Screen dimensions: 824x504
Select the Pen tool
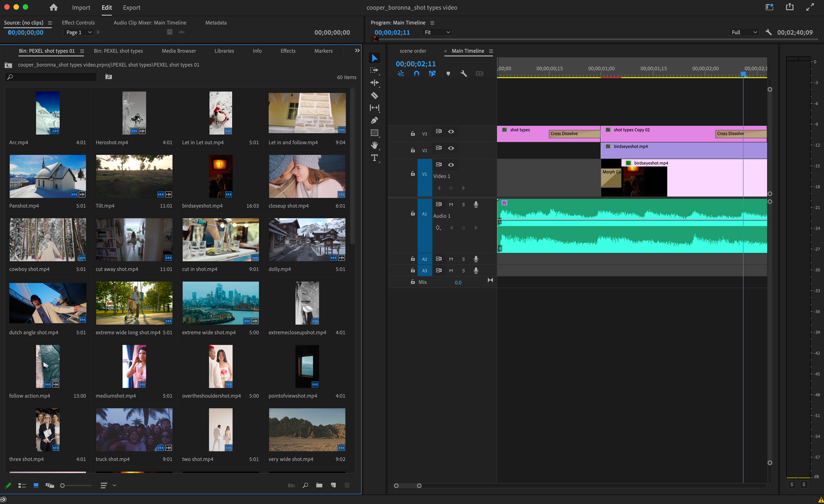375,121
